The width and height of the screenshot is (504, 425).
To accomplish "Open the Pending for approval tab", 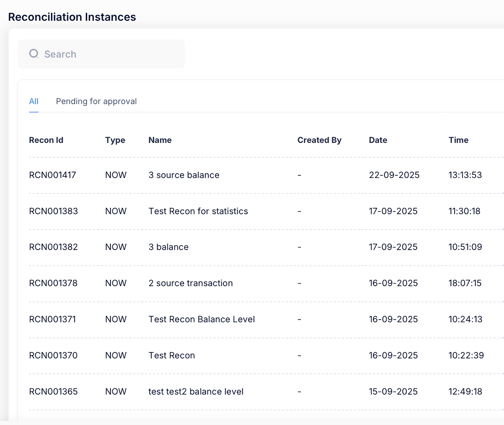I will click(x=96, y=101).
